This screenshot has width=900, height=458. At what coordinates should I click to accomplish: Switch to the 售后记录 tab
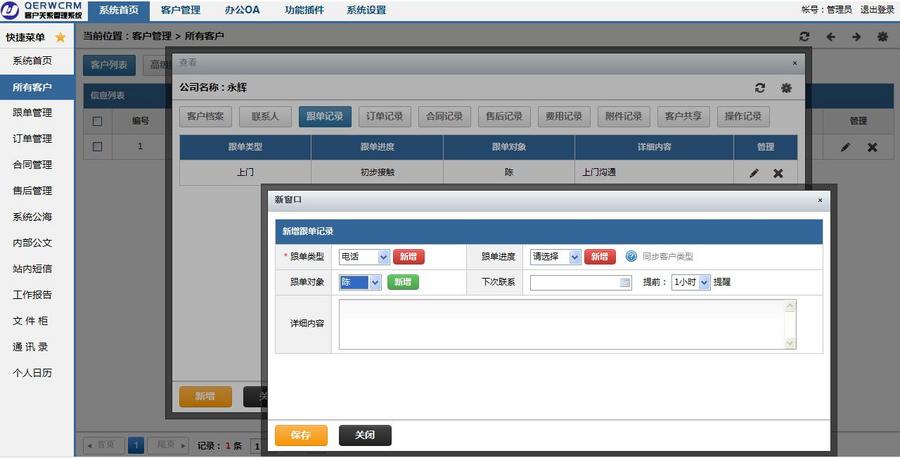coord(504,116)
